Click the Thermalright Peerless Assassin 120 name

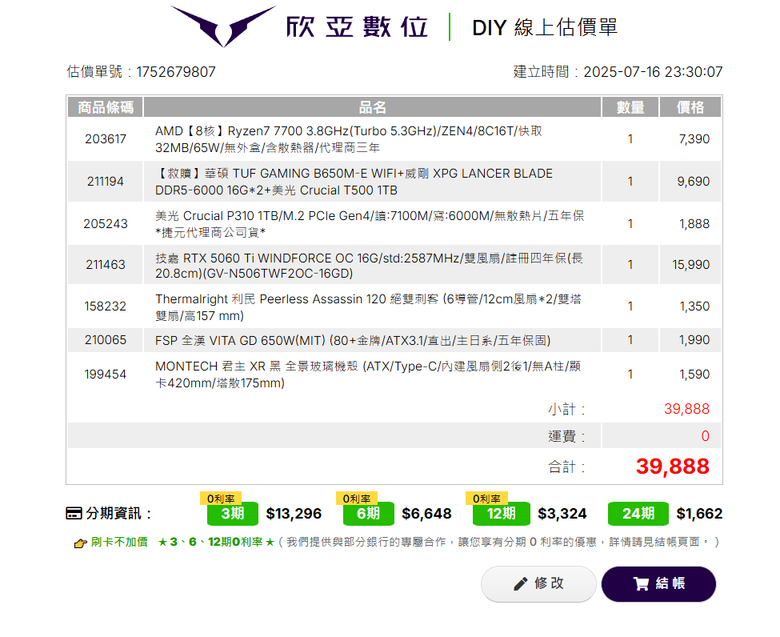click(x=368, y=307)
